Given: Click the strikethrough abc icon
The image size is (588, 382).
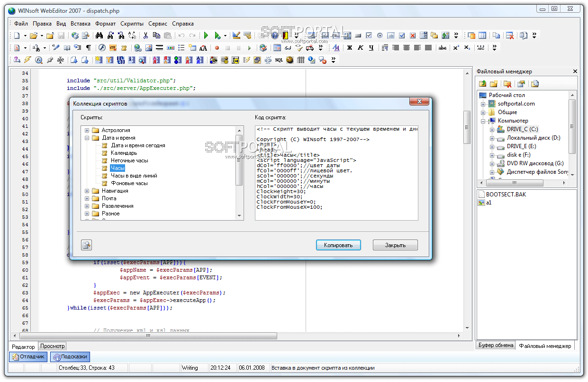Looking at the screenshot, I should point(443,48).
